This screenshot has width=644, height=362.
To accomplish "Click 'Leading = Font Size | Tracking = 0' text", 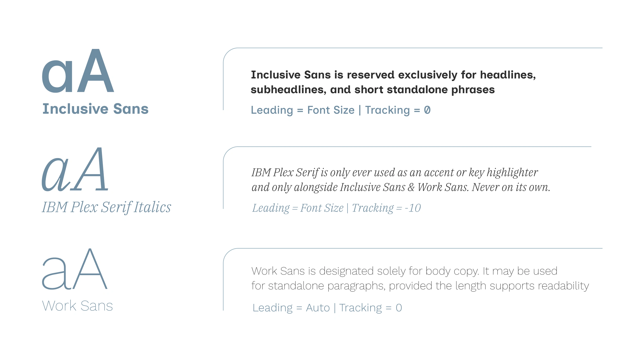I will click(341, 110).
